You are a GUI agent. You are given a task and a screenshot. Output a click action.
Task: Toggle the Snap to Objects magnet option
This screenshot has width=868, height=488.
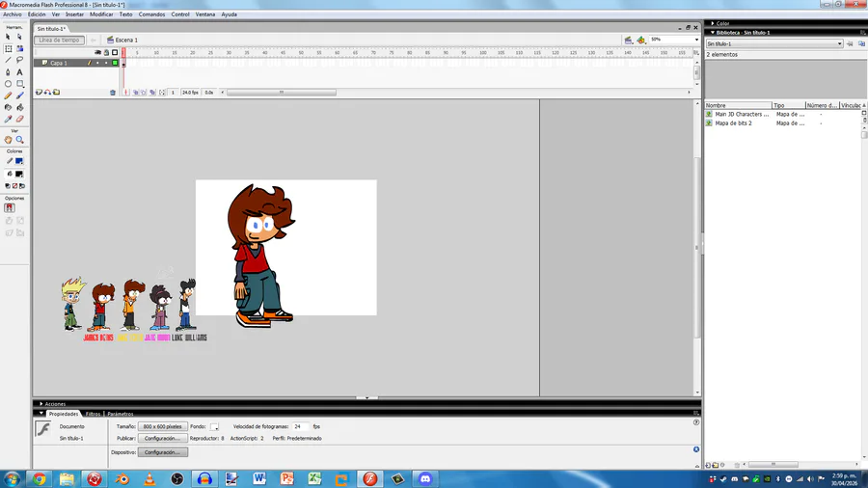point(10,208)
